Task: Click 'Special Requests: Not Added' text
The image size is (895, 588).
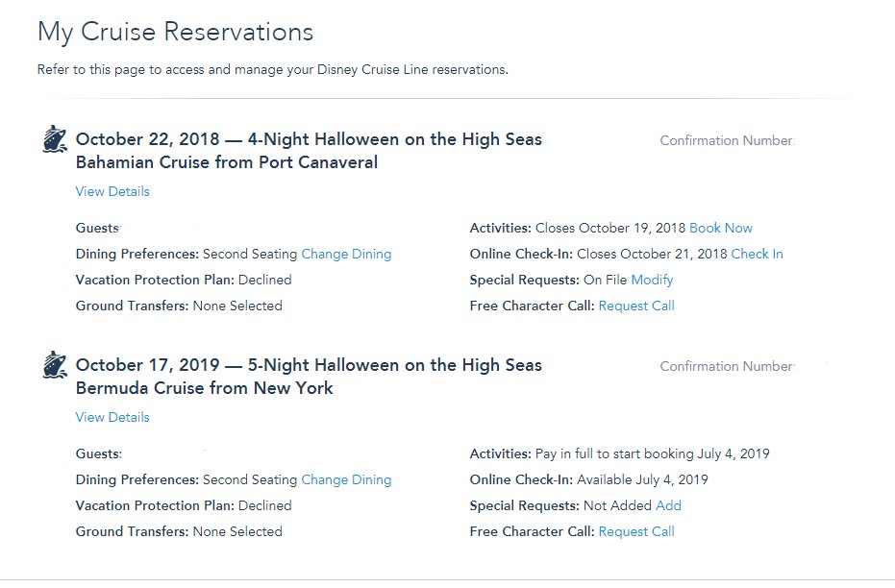Action: 560,506
